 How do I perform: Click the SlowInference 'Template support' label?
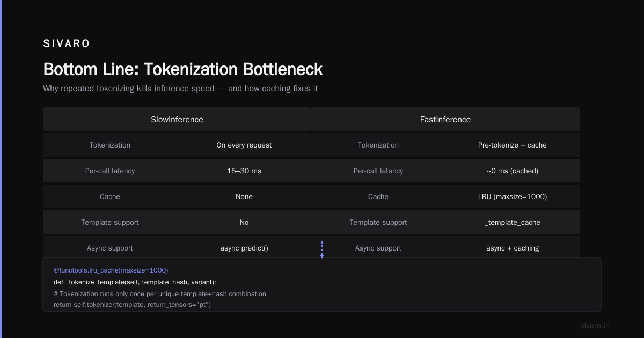click(110, 222)
